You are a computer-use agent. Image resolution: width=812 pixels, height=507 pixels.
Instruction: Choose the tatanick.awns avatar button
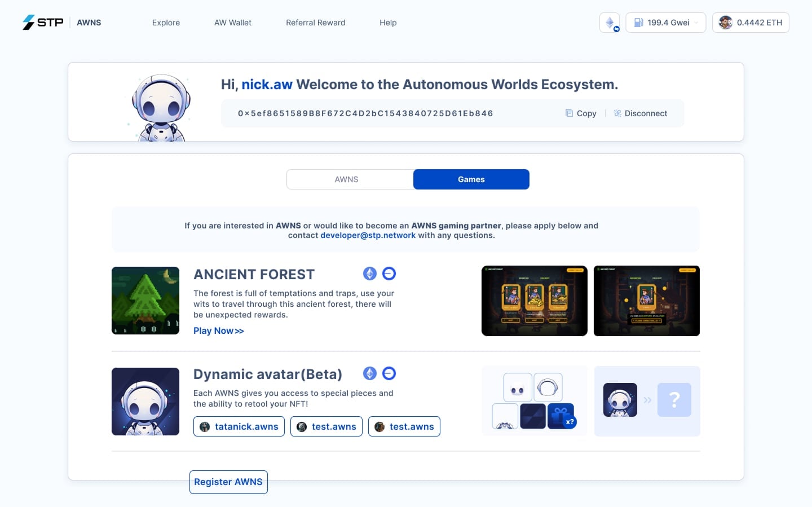[x=239, y=426]
